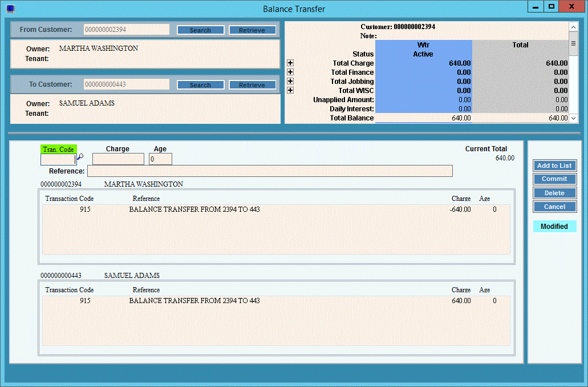
Task: Maximize the Balance Transfer window
Action: coord(551,6)
